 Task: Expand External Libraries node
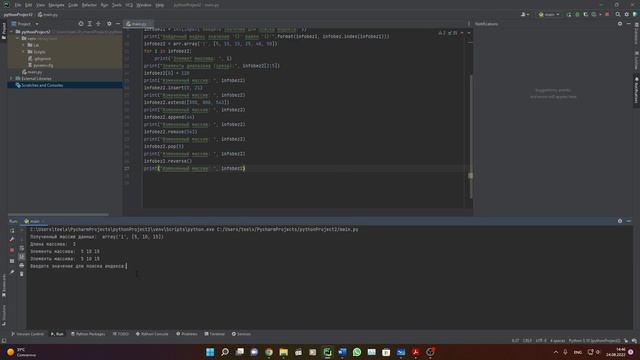(11, 78)
